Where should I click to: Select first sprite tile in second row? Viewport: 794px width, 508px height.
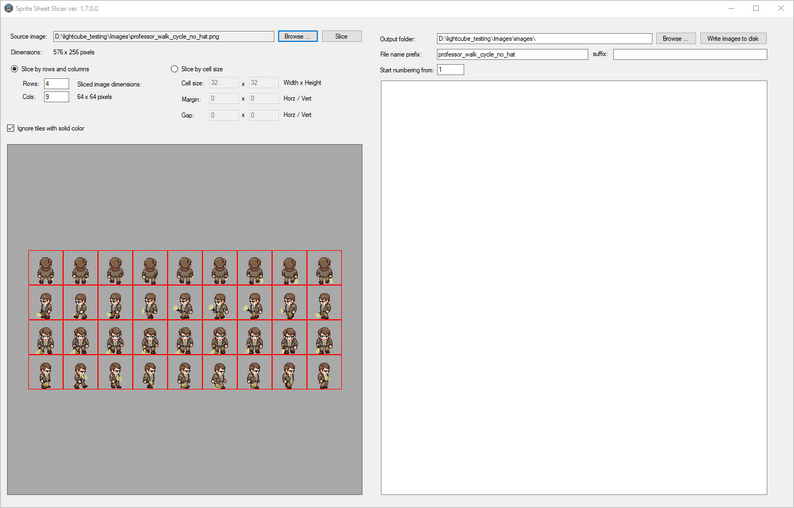[46, 302]
